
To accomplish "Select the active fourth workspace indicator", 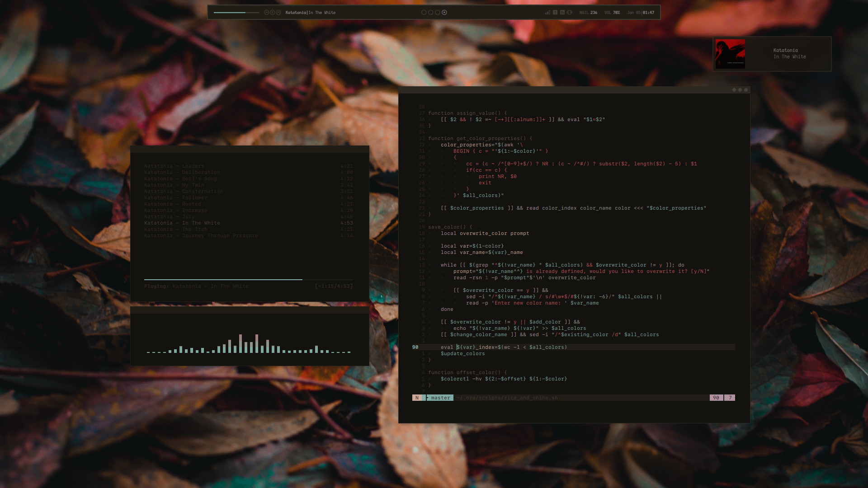I will point(444,13).
